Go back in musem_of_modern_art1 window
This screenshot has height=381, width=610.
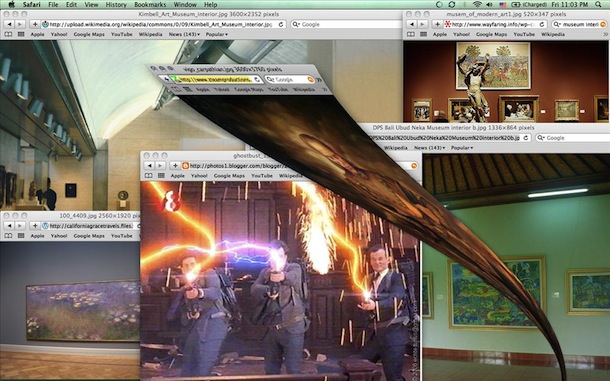coord(412,24)
